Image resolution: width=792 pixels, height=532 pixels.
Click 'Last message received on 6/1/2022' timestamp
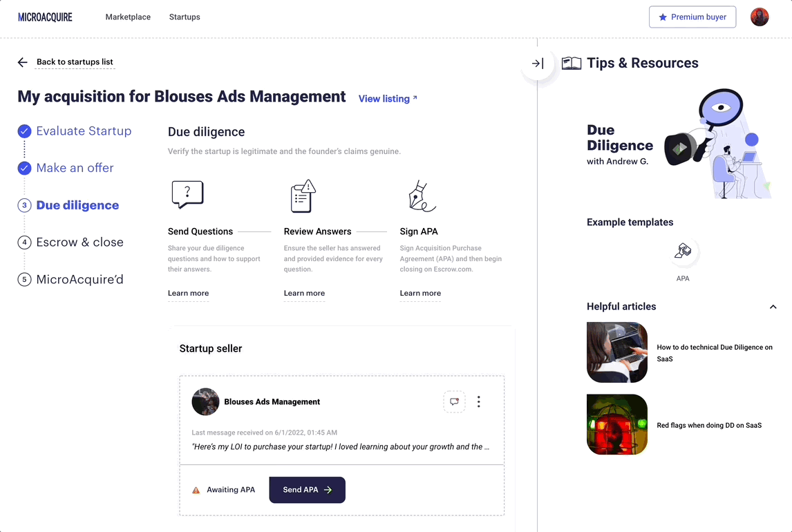(x=264, y=433)
